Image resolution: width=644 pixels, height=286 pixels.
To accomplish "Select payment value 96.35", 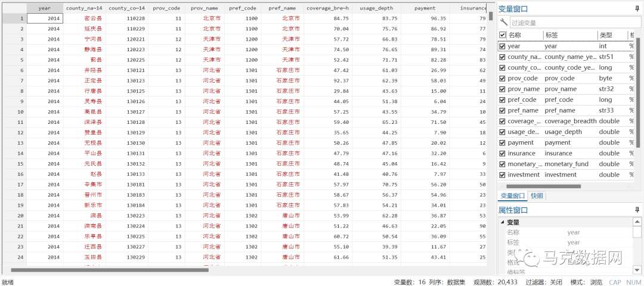I will (425, 18).
